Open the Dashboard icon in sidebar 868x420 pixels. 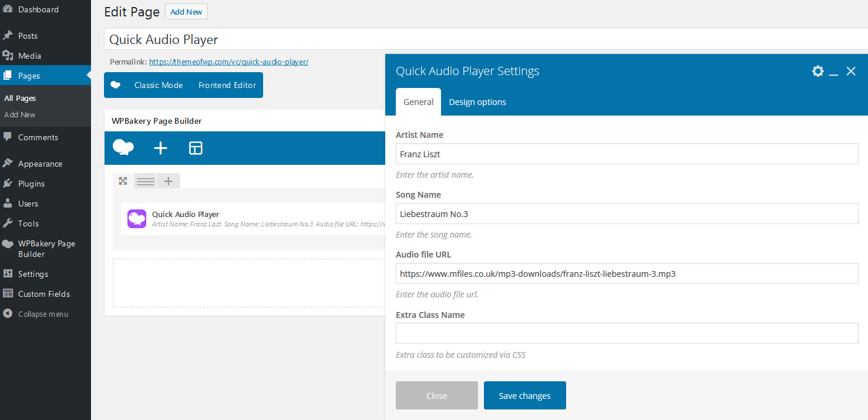[x=8, y=9]
